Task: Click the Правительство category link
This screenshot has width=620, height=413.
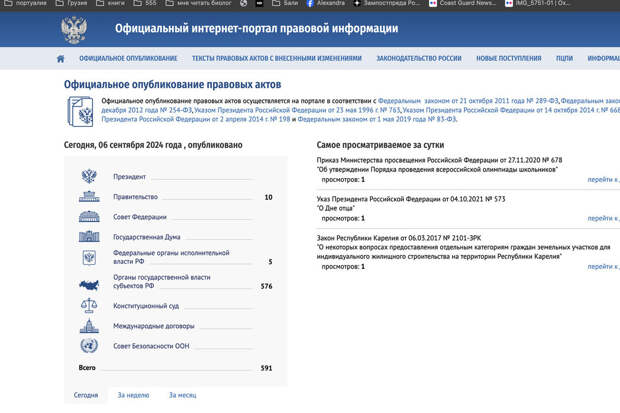Action: point(136,197)
